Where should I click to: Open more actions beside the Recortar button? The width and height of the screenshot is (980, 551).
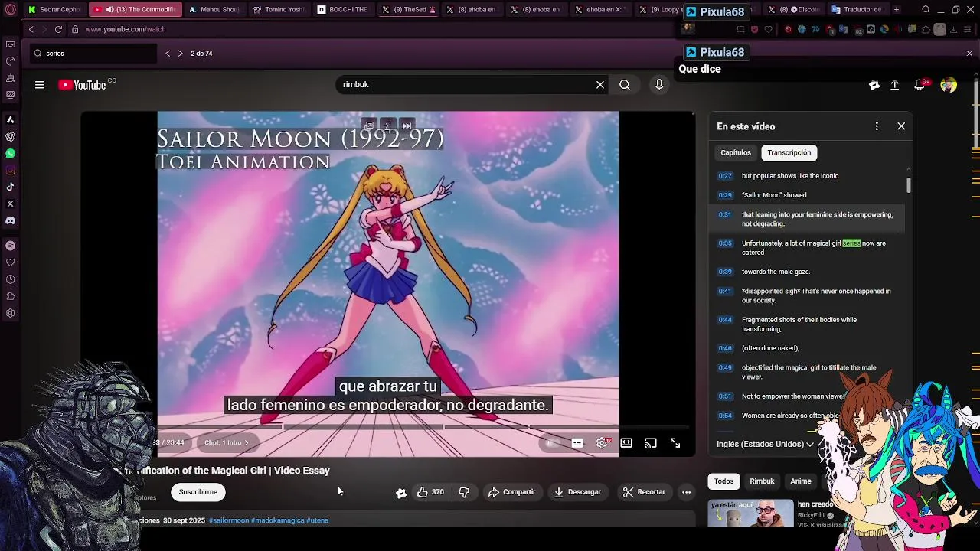click(x=687, y=492)
